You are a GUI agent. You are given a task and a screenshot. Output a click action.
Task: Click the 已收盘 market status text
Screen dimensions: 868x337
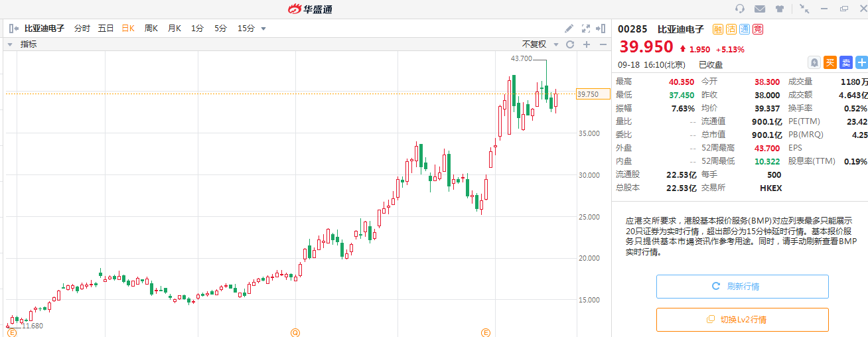(x=711, y=65)
